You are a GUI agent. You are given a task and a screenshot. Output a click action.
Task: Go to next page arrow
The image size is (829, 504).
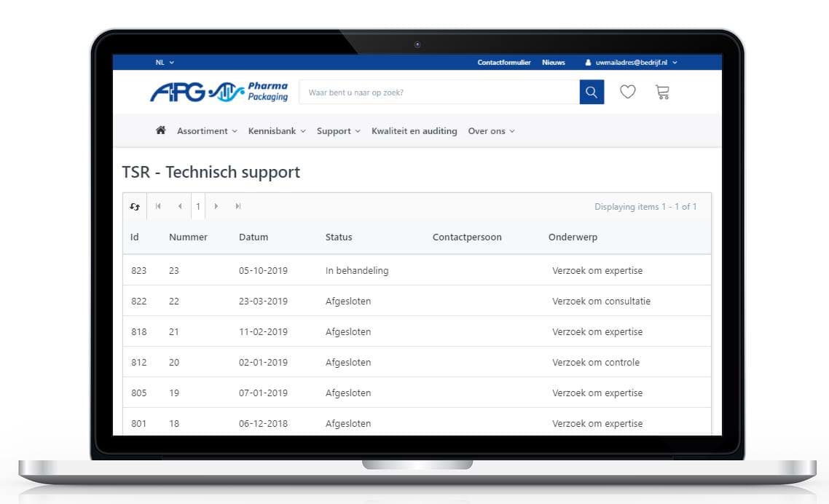pos(216,207)
